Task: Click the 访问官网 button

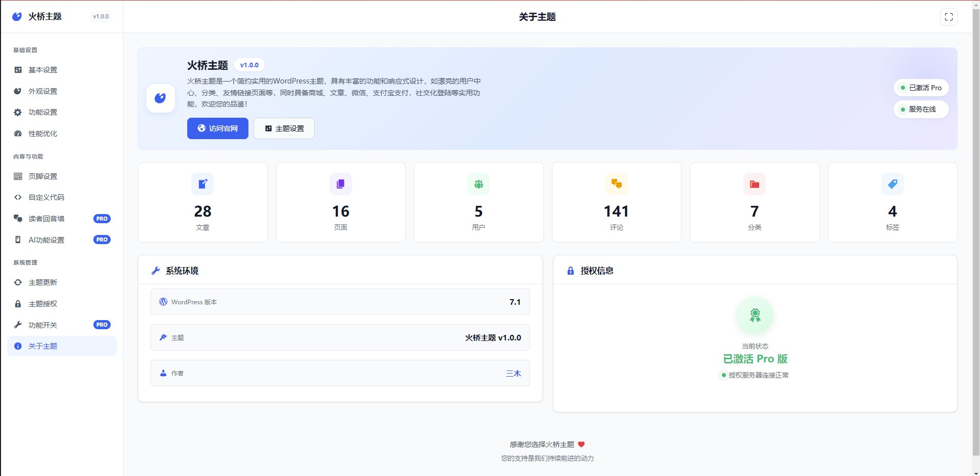Action: pyautogui.click(x=218, y=128)
